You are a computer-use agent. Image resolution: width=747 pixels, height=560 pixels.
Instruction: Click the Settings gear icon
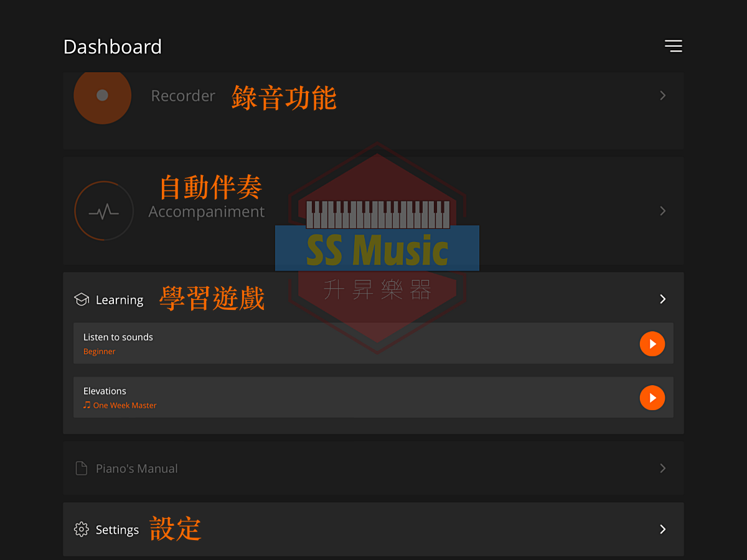[82, 529]
